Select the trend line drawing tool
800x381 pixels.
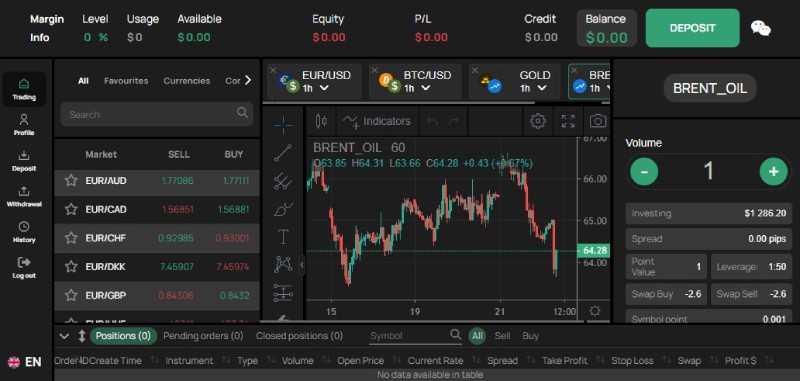[283, 153]
